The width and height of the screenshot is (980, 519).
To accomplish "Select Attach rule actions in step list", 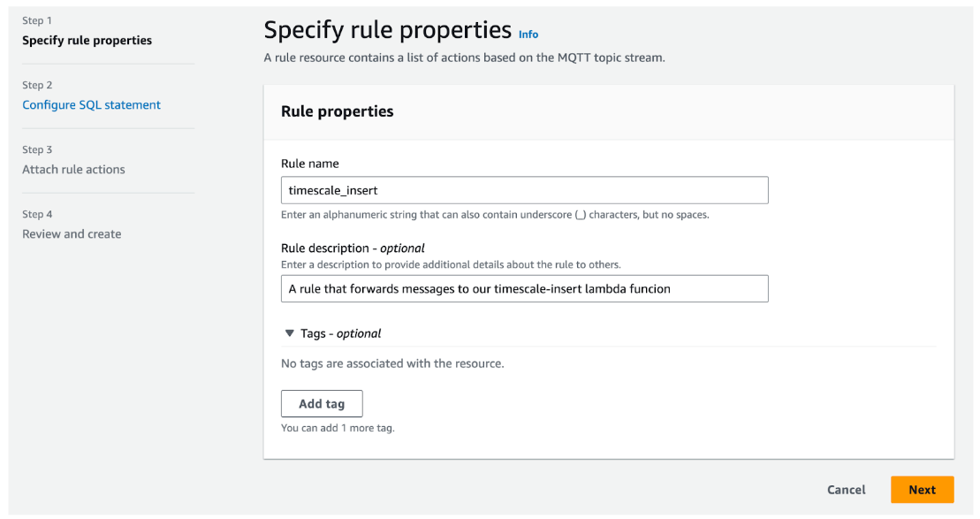I will tap(73, 169).
